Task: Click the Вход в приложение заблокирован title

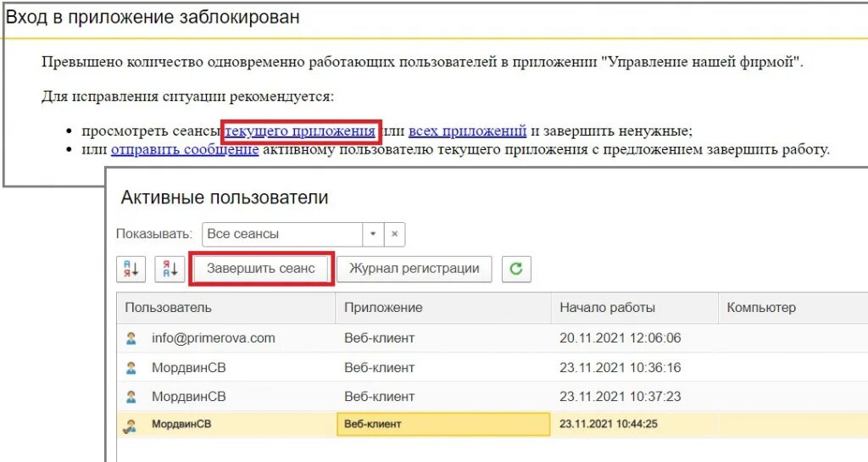Action: (x=153, y=17)
